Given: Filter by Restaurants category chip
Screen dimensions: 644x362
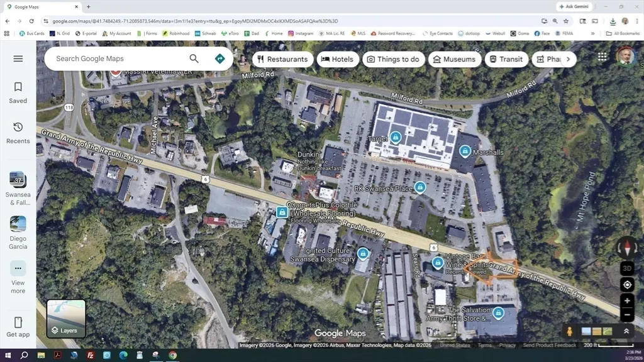Looking at the screenshot, I should click(x=282, y=59).
